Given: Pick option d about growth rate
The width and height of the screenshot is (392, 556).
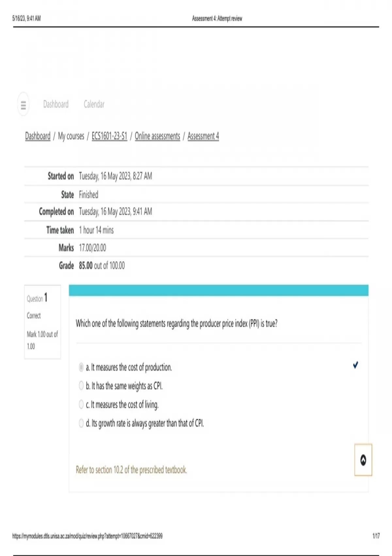Looking at the screenshot, I should 81,423.
